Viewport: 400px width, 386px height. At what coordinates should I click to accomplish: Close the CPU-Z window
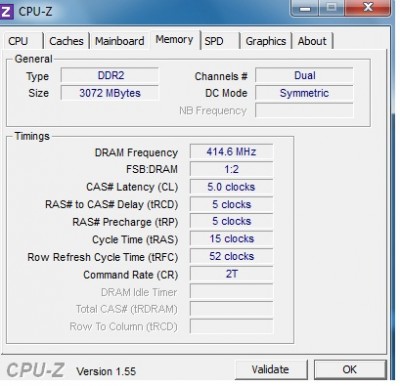(368, 7)
